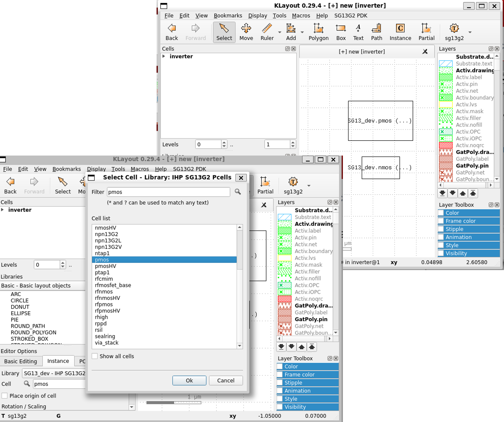Activate the Box drawing tool

341,32
